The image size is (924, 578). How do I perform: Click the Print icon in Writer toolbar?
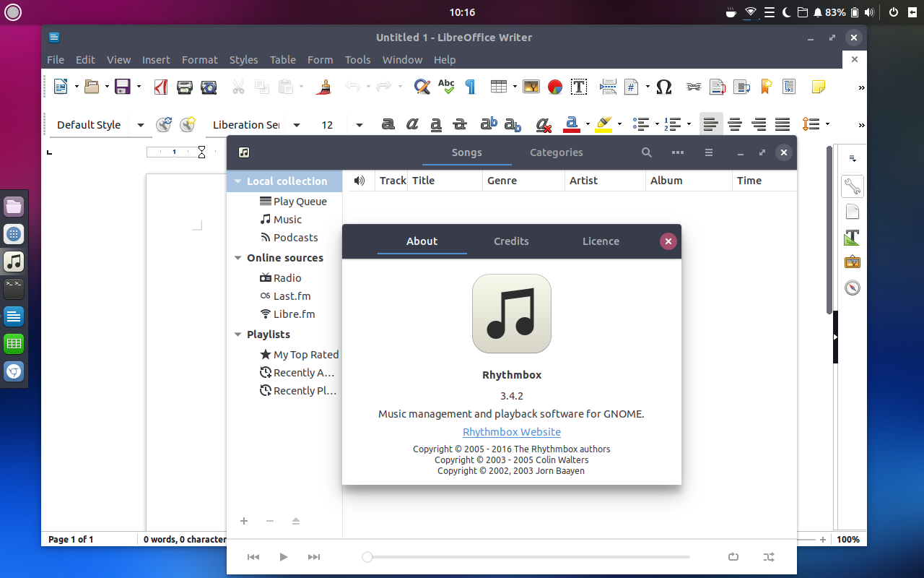coord(185,87)
